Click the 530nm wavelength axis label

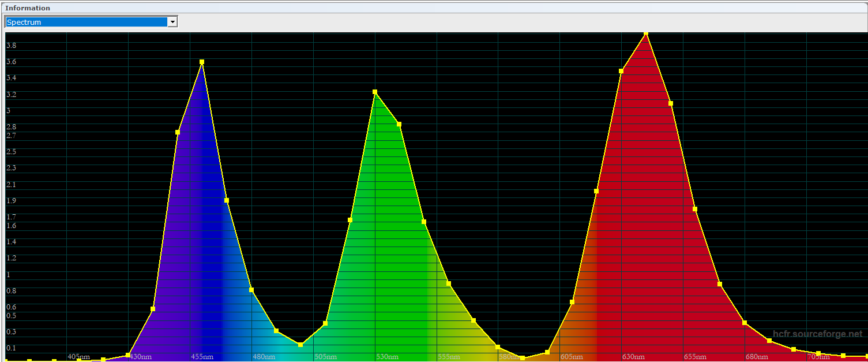pyautogui.click(x=387, y=357)
